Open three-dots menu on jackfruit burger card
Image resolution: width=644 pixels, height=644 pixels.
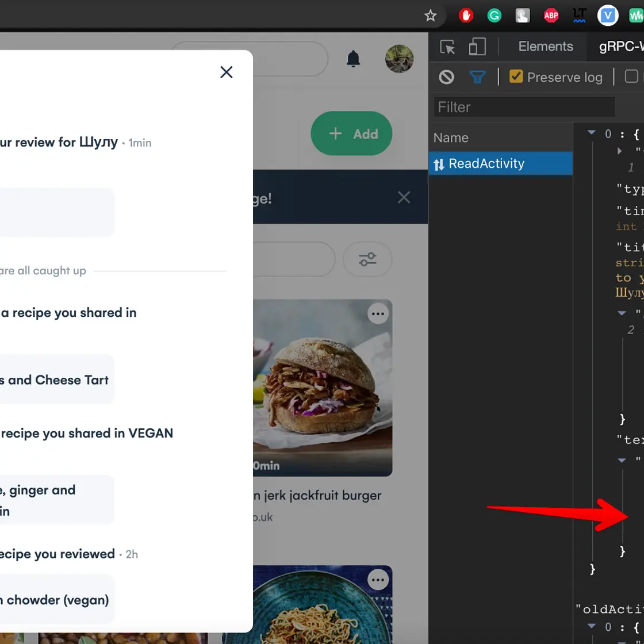tap(378, 314)
